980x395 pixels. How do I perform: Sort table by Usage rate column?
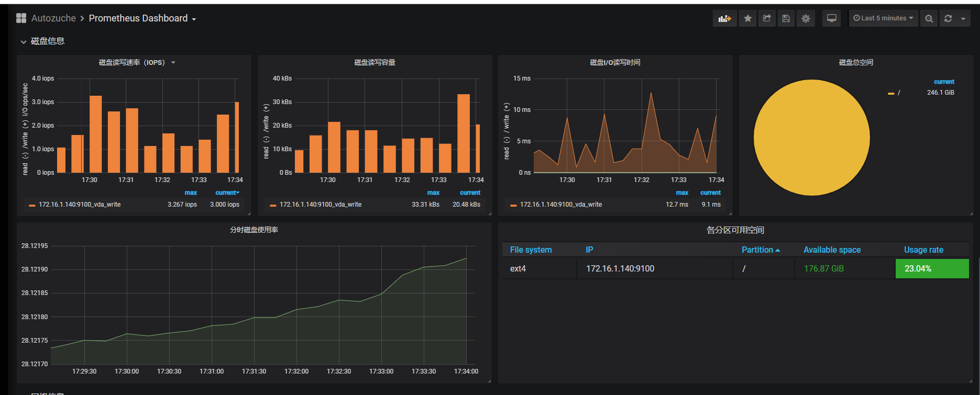pos(923,250)
